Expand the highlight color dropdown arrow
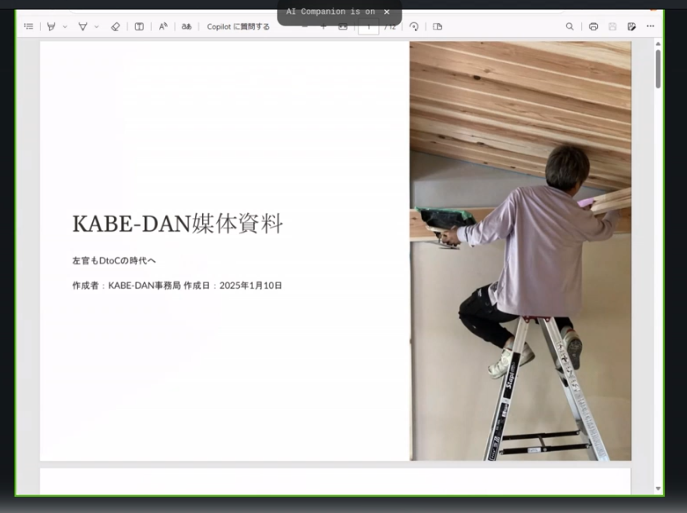 [x=65, y=27]
